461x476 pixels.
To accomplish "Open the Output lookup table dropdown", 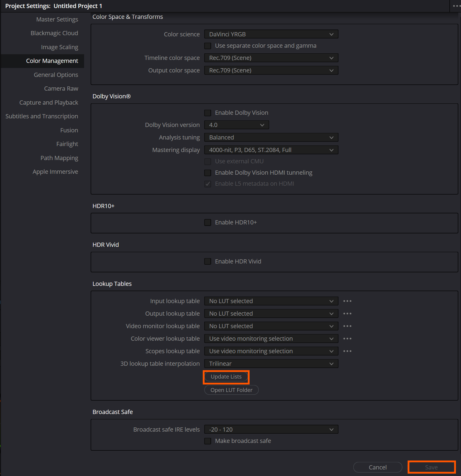I will tap(271, 314).
